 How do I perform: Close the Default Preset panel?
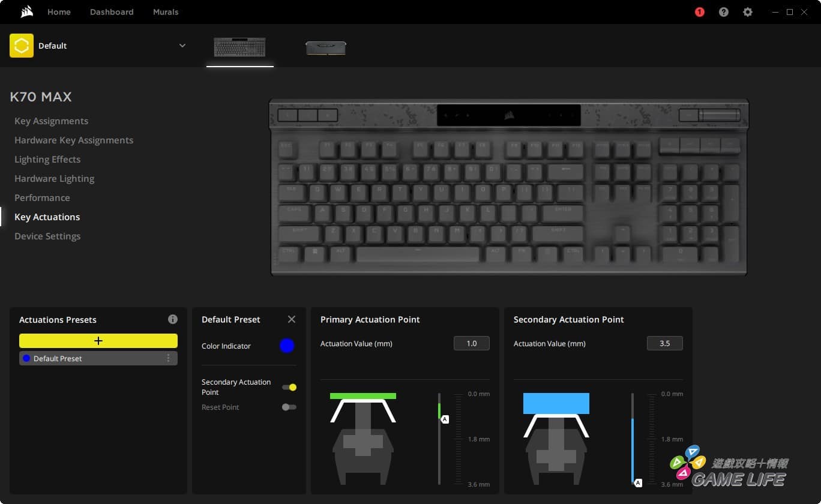click(292, 319)
